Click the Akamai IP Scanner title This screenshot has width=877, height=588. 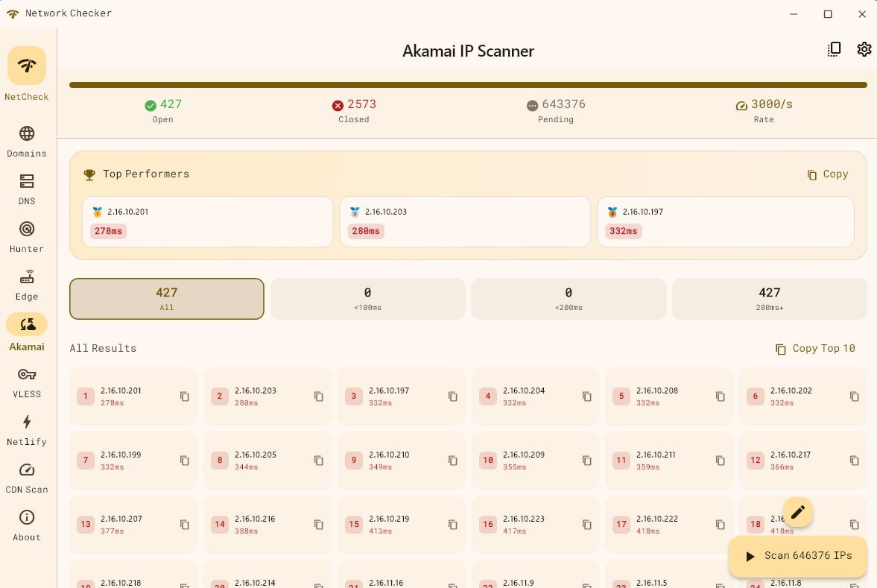(x=468, y=51)
